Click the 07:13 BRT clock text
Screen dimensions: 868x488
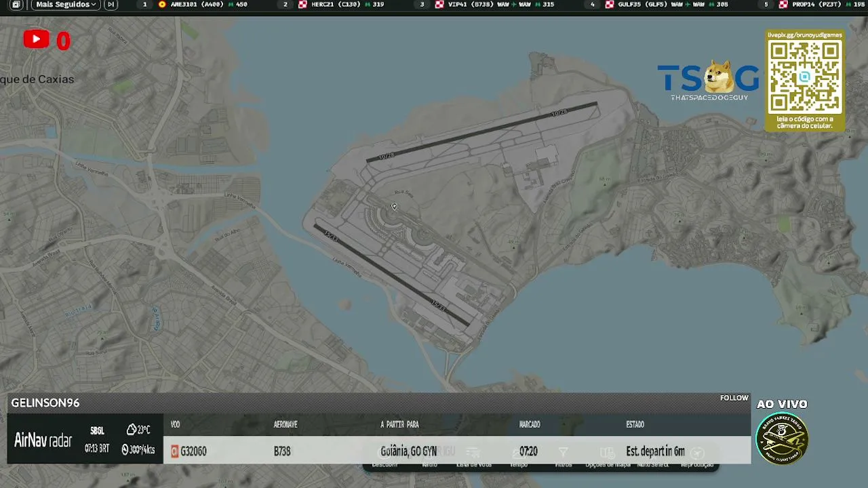97,449
